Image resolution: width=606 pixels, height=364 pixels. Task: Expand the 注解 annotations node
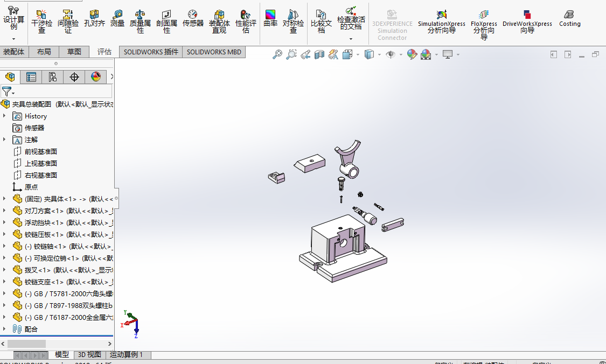coord(4,139)
